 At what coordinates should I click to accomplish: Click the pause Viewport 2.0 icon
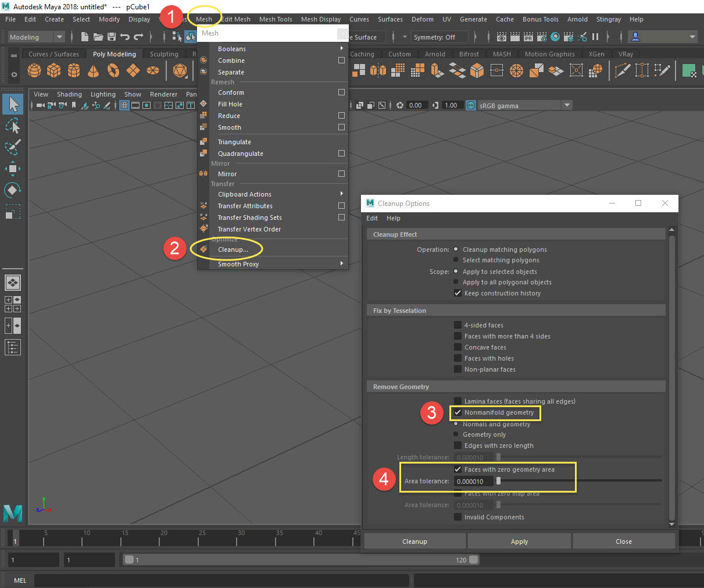click(x=595, y=37)
